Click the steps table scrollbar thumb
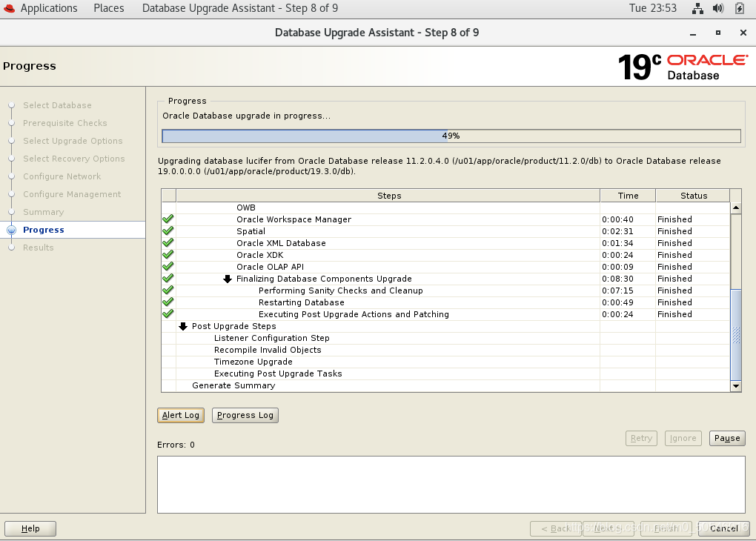Image resolution: width=756 pixels, height=541 pixels. tap(736, 335)
